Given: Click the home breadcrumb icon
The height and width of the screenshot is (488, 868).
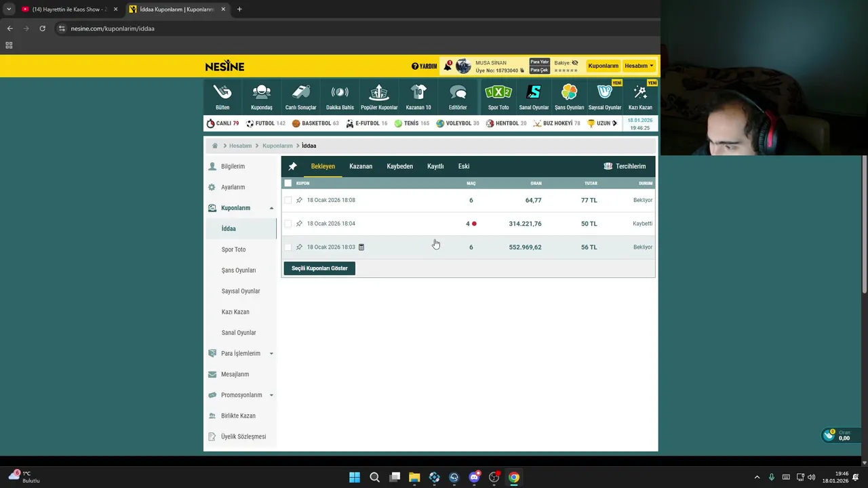Looking at the screenshot, I should pos(215,146).
